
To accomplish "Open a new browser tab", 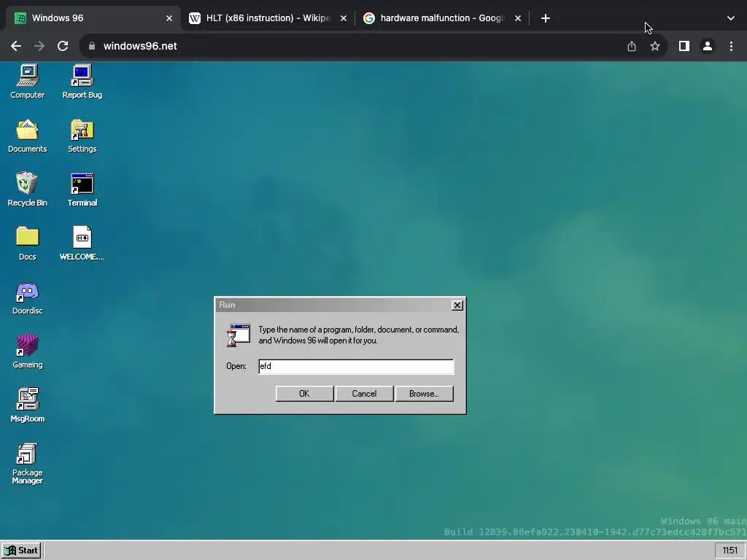I will [546, 18].
